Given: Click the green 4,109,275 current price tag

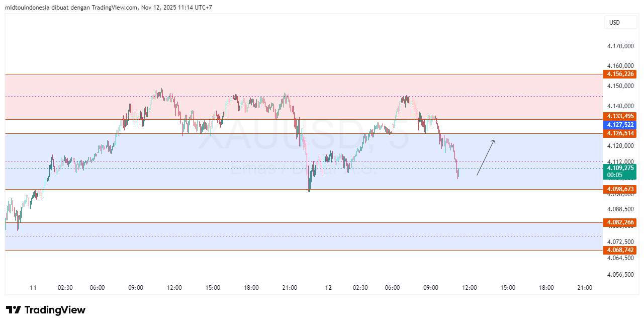Looking at the screenshot, I should 620,168.
